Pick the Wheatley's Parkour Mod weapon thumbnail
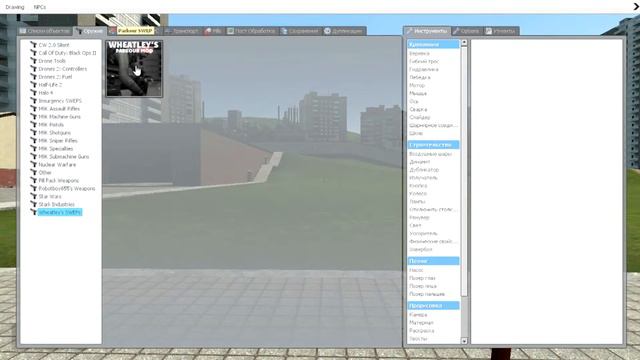Image resolution: width=640 pixels, height=360 pixels. 134,69
